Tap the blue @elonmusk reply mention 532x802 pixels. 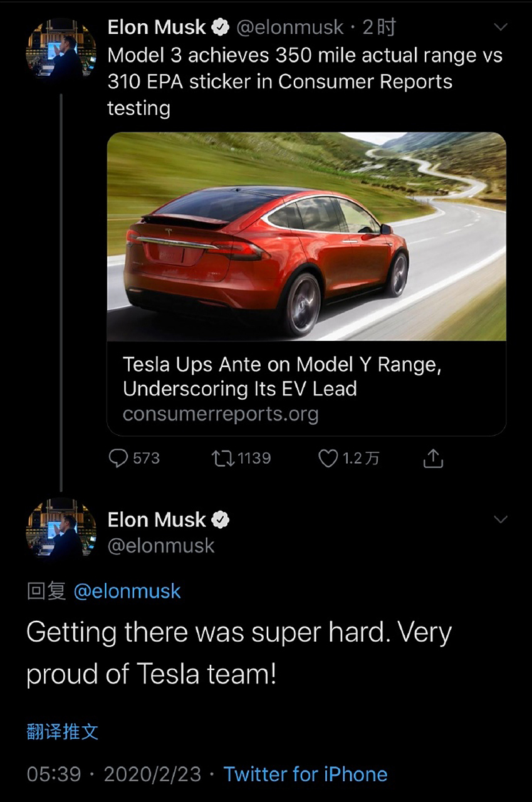point(127,591)
